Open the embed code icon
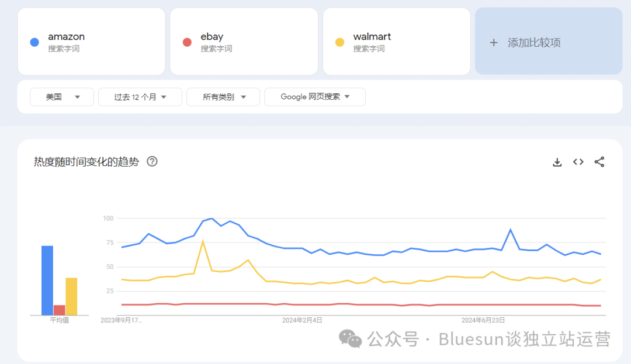This screenshot has width=631, height=364. pos(578,162)
